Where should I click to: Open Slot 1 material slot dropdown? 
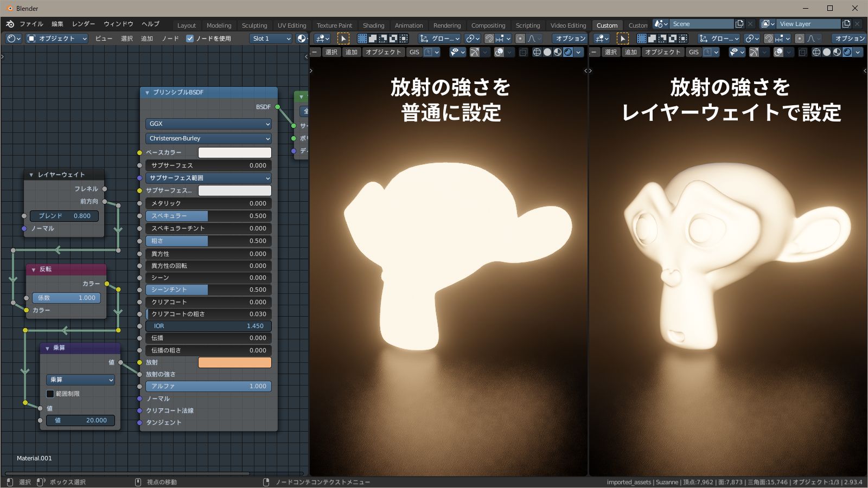pyautogui.click(x=271, y=38)
